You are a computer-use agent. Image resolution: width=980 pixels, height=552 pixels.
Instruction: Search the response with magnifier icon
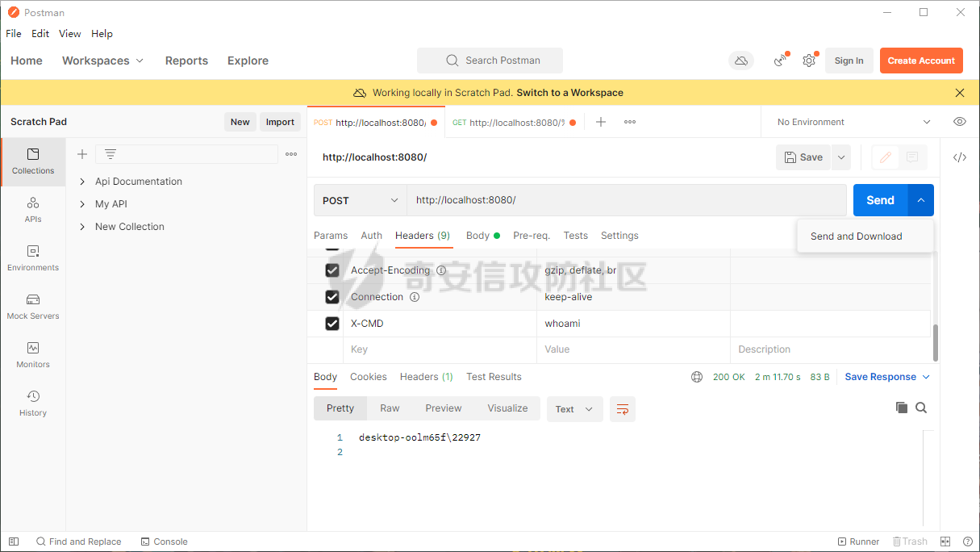coord(921,408)
